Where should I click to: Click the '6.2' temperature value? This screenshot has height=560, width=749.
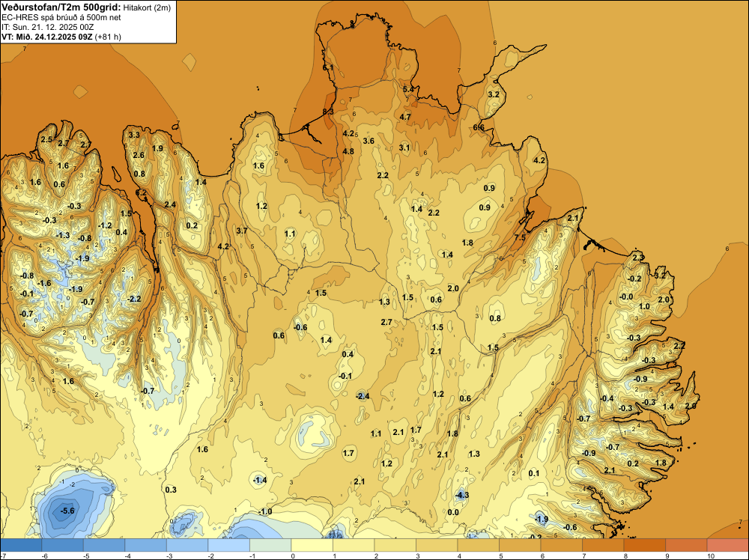[142, 193]
